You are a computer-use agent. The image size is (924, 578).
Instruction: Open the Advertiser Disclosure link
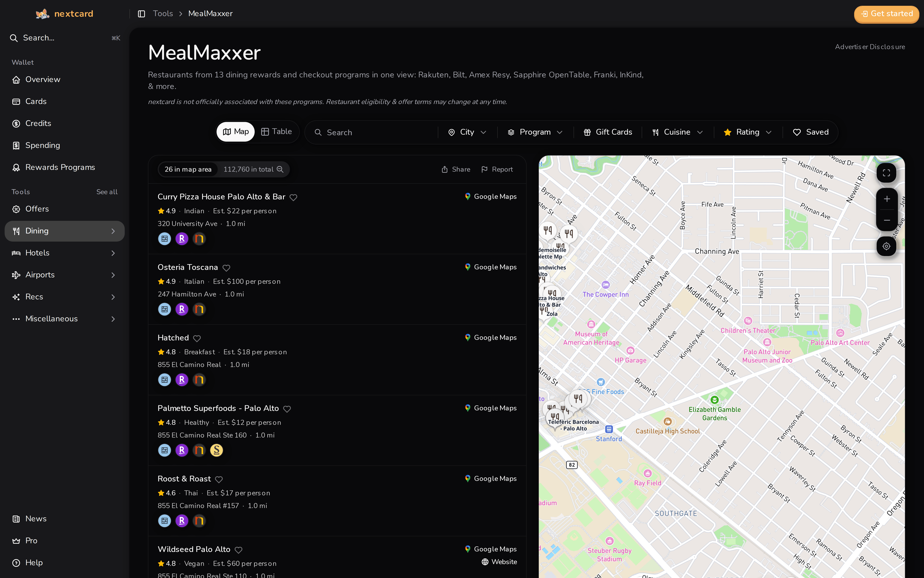coord(870,47)
